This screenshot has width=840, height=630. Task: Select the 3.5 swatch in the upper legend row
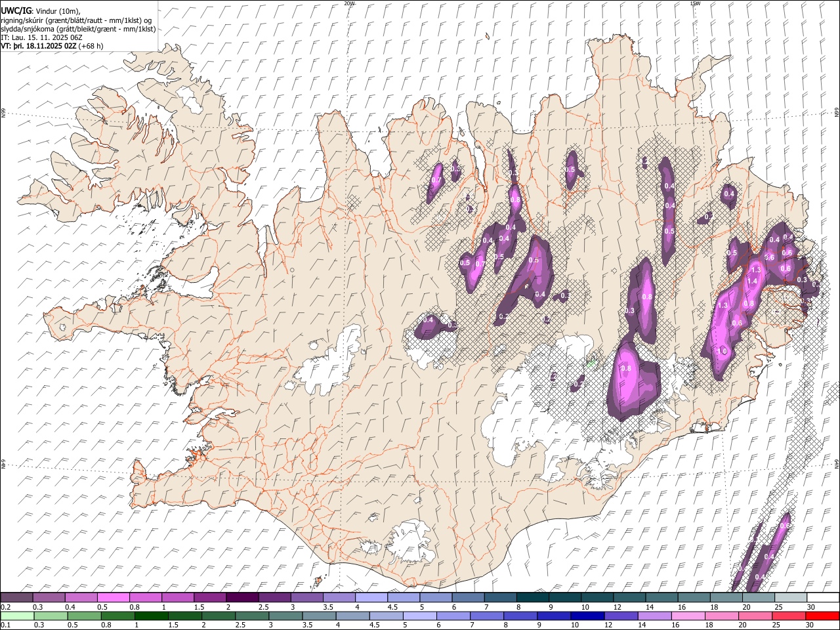[339, 597]
